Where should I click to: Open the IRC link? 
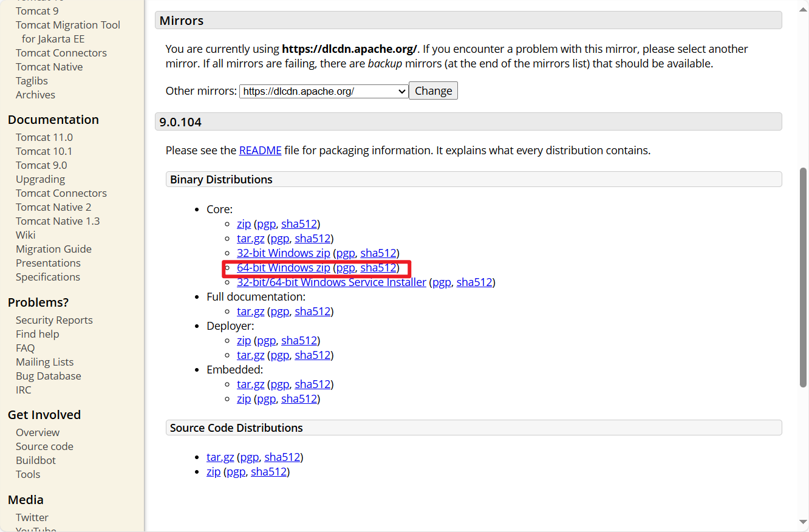tap(23, 390)
